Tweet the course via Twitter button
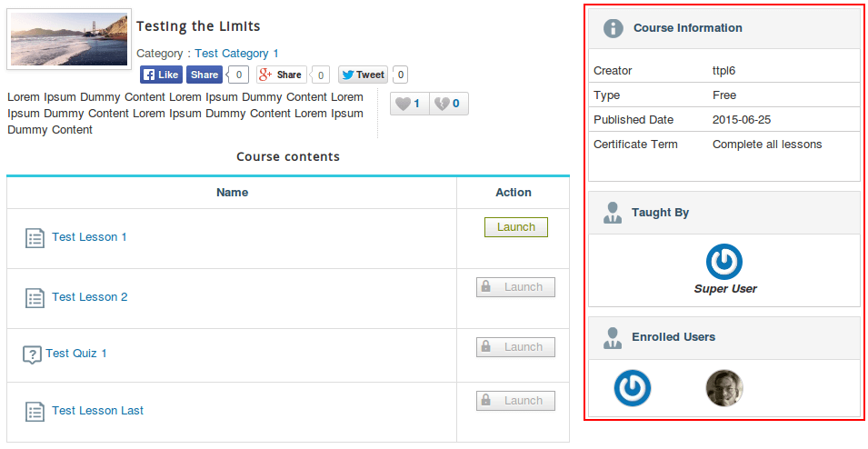The height and width of the screenshot is (449, 868). coord(364,75)
